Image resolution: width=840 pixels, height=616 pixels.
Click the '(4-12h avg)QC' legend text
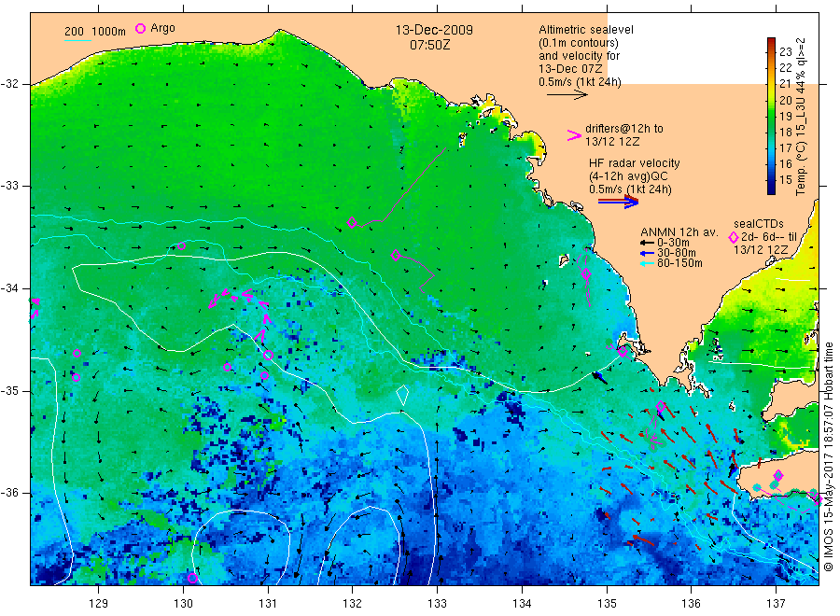(x=628, y=176)
